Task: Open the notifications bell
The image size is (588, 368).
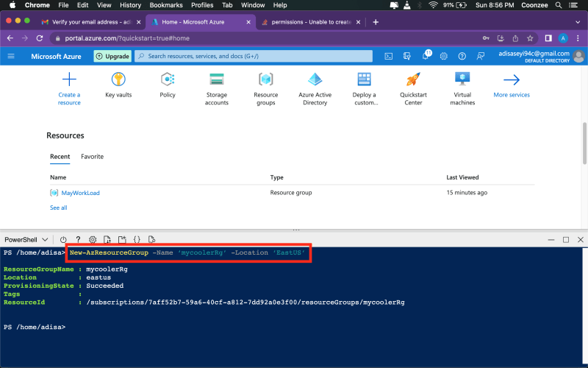Action: (426, 56)
